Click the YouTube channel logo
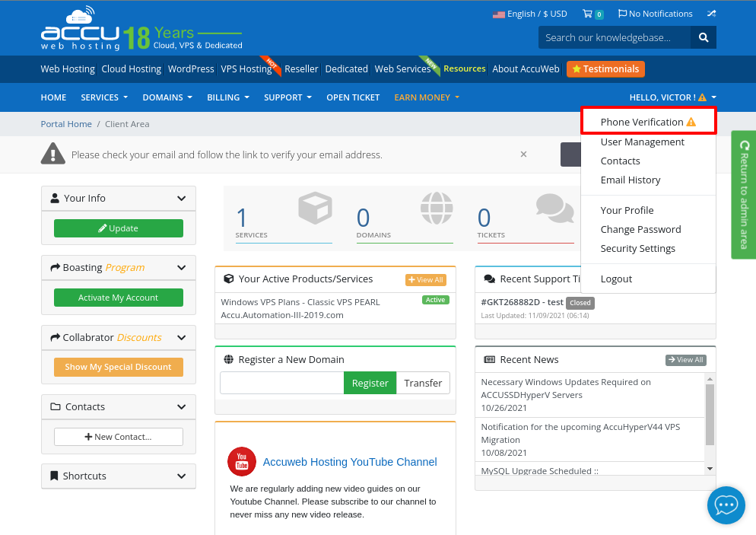This screenshot has height=535, width=756. [x=242, y=462]
